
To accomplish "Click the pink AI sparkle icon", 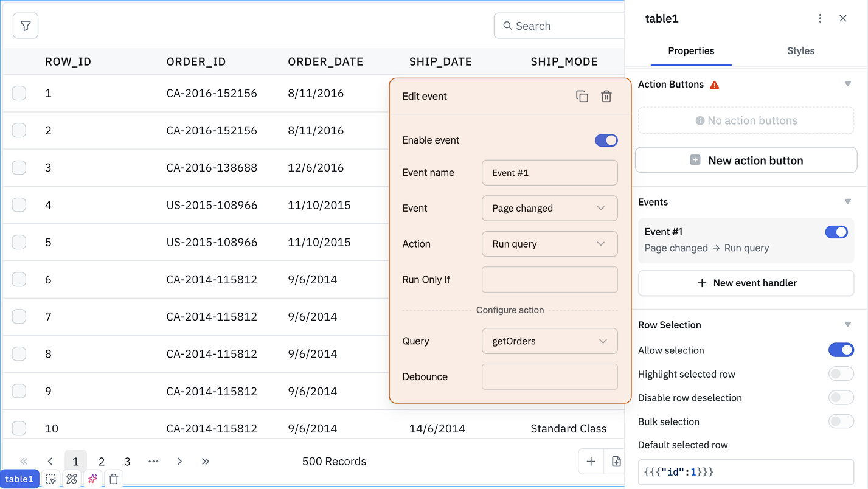I will (x=92, y=479).
